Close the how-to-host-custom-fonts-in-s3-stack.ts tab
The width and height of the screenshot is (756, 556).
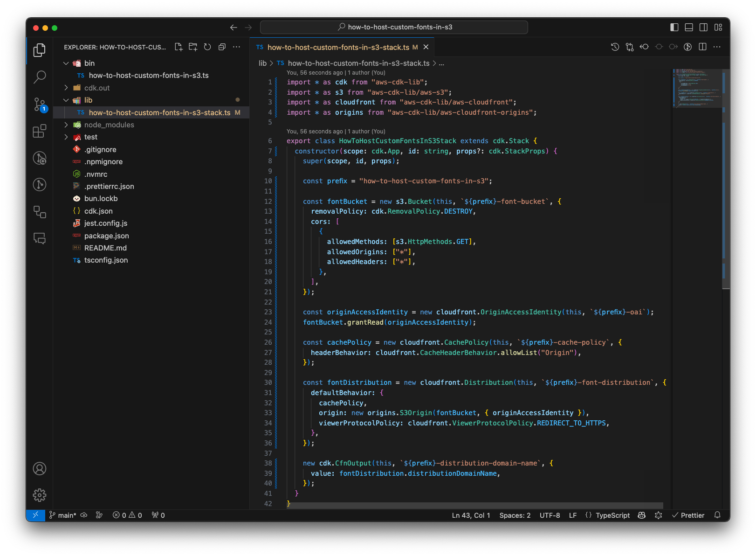click(x=426, y=47)
